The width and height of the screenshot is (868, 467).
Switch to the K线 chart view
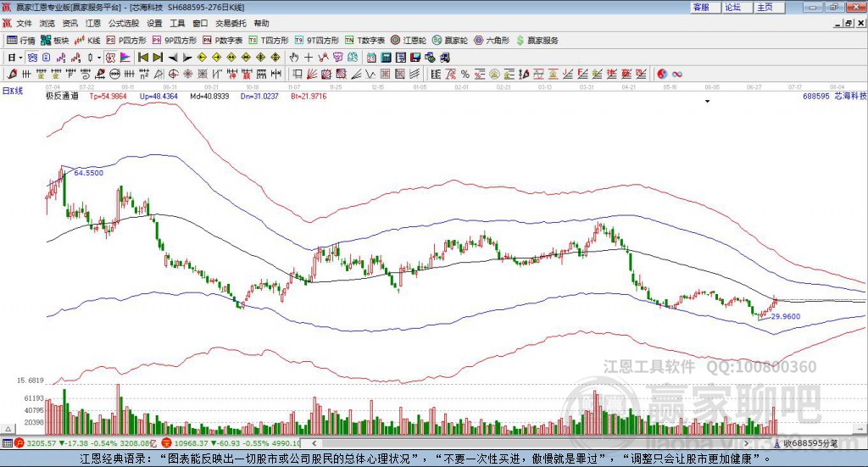pyautogui.click(x=87, y=41)
